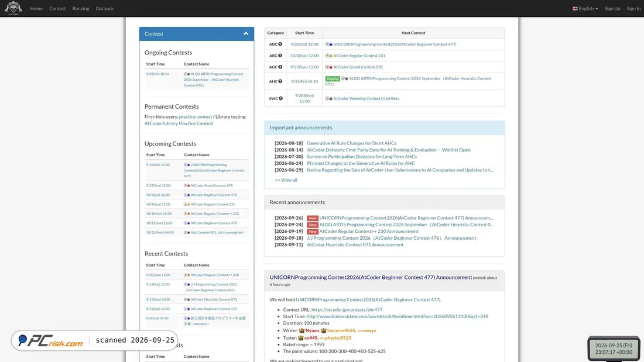The image size is (644, 362).
Task: Open Planned Changes to Generative AI Rules for AHC
Action: (x=361, y=163)
